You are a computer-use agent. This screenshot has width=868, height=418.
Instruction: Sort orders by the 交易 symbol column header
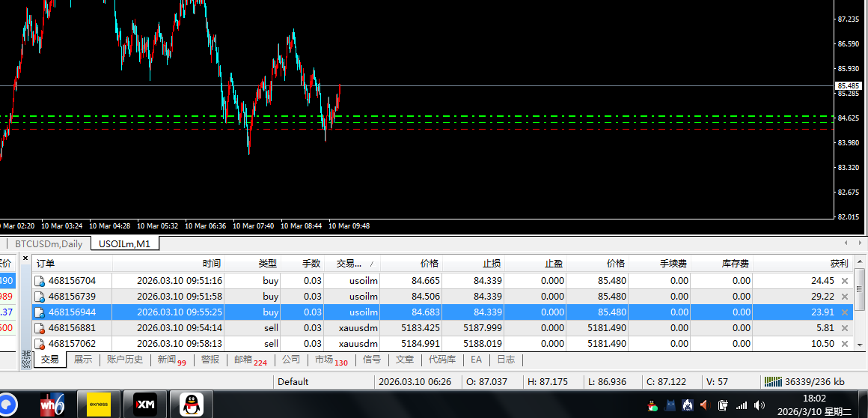click(352, 264)
